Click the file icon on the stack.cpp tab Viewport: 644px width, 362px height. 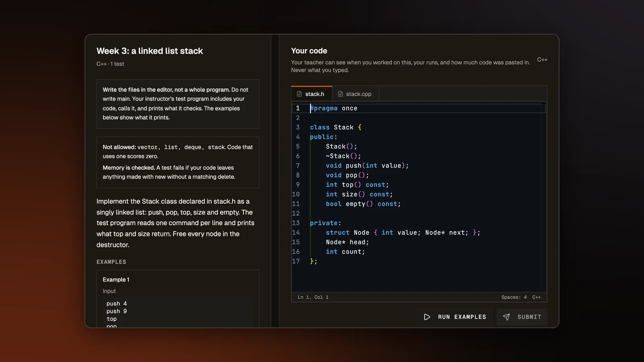(x=340, y=94)
